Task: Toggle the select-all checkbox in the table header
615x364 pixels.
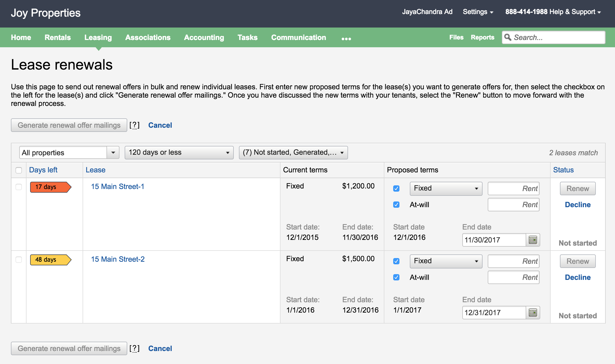Action: coord(19,170)
